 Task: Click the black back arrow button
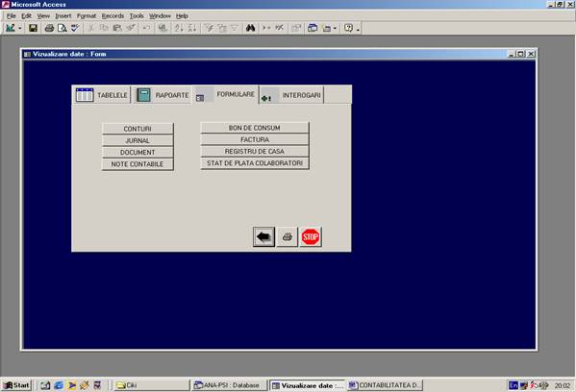tap(263, 236)
